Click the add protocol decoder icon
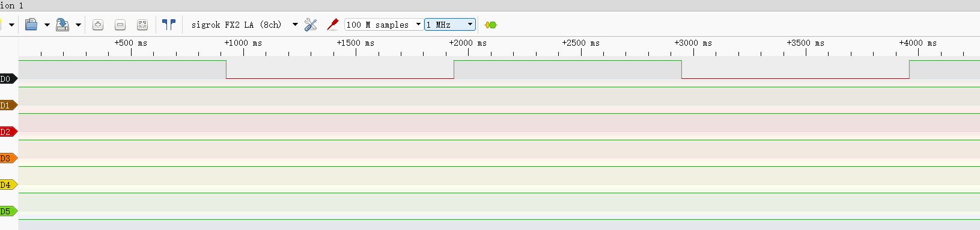 491,25
